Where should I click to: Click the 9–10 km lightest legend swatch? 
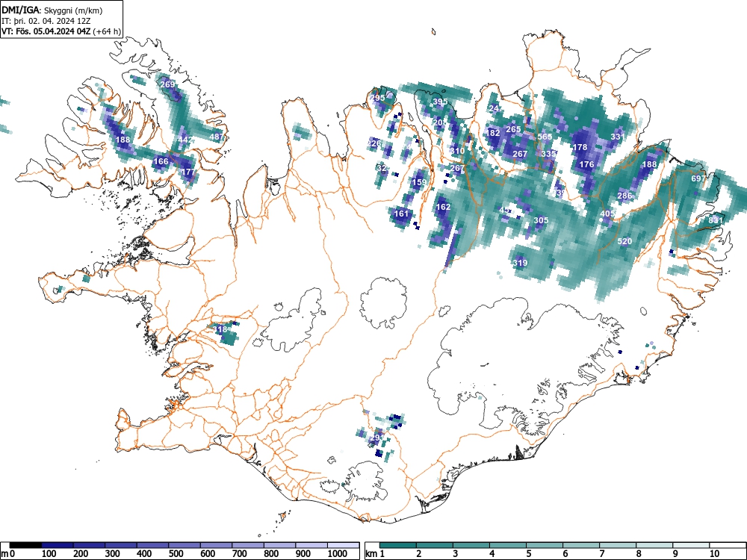tap(691, 545)
